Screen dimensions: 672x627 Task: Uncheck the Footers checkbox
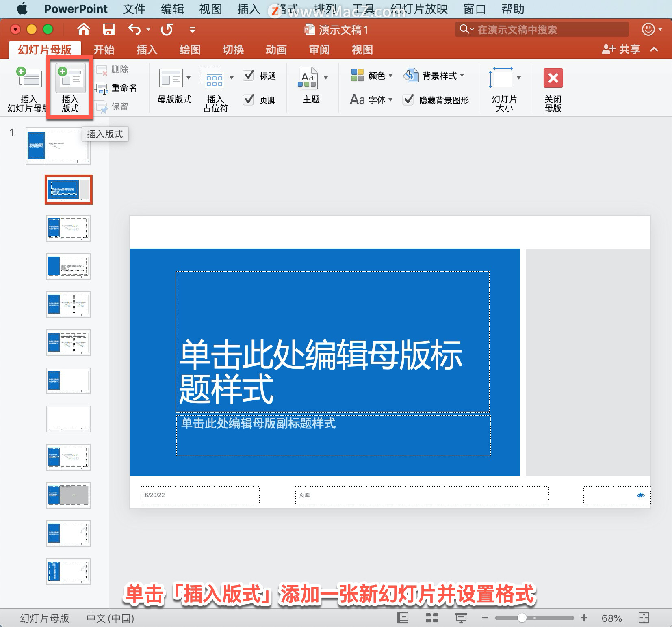249,99
